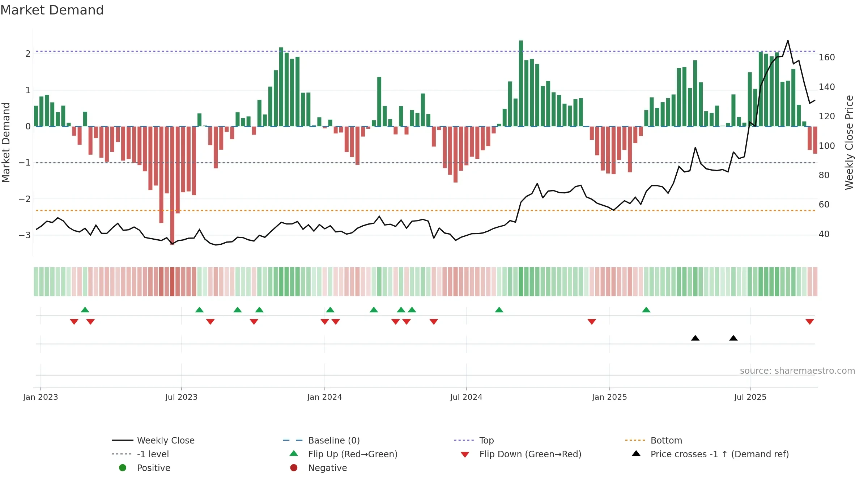Click the Flip Down red triangle legend icon
This screenshot has width=868, height=488.
[465, 455]
